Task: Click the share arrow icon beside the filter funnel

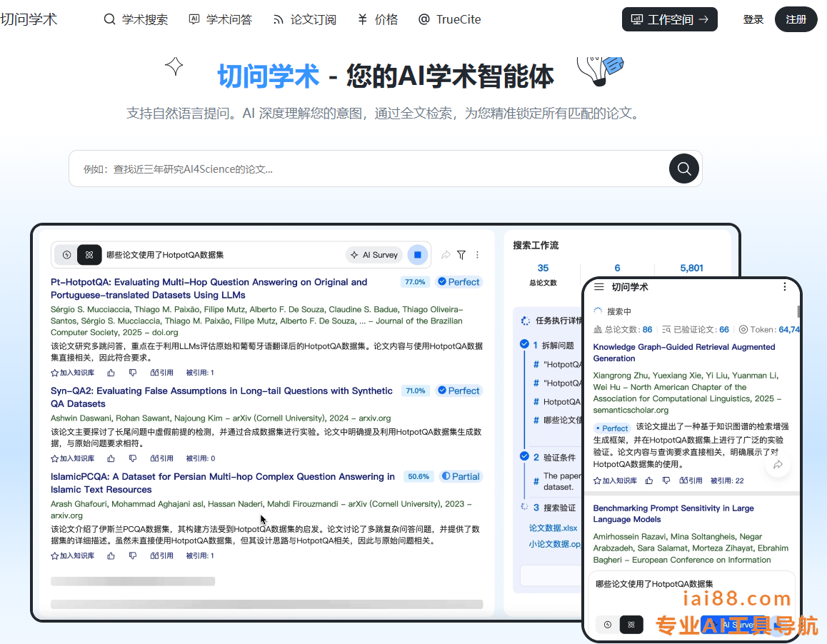Action: [x=446, y=255]
